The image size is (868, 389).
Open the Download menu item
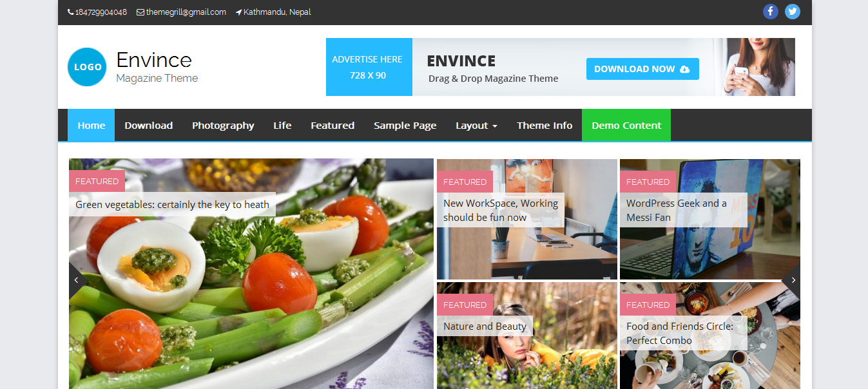point(149,125)
